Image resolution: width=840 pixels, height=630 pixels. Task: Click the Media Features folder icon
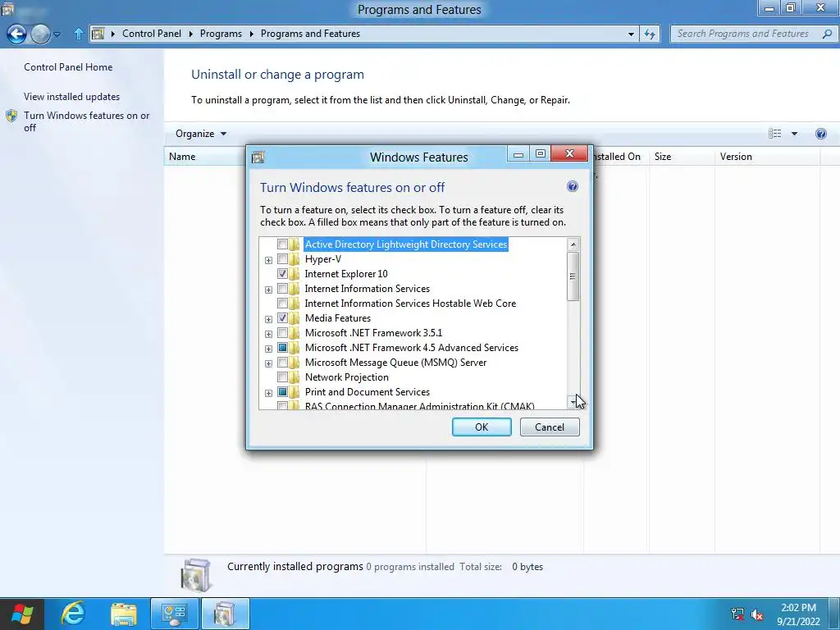click(x=294, y=318)
